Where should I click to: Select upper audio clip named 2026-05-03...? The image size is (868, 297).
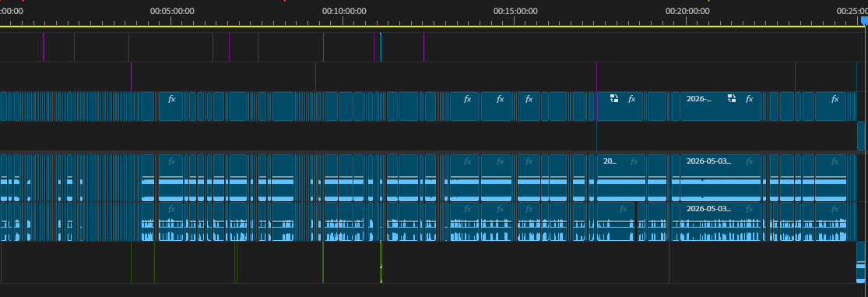coord(720,177)
